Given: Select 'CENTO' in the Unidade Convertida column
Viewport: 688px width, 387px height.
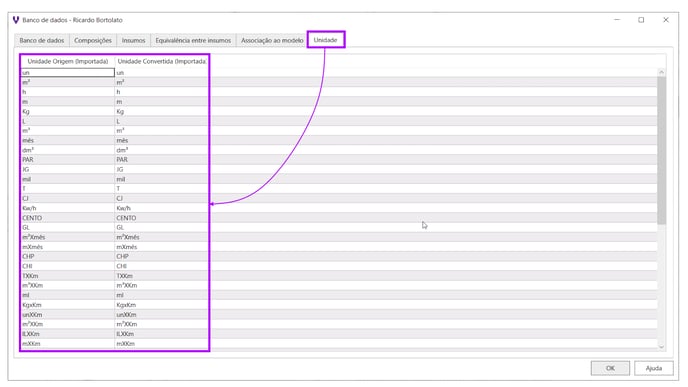Looking at the screenshot, I should pyautogui.click(x=161, y=218).
